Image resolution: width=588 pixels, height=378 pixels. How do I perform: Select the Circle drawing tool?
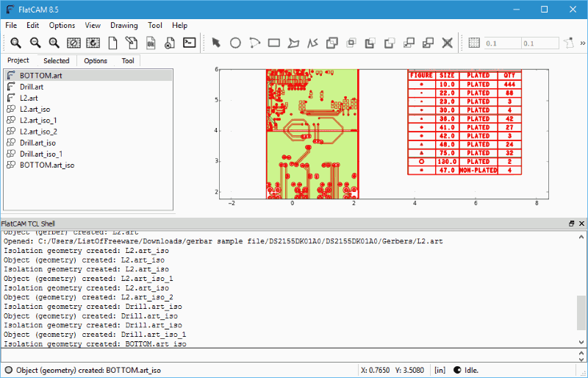(235, 43)
